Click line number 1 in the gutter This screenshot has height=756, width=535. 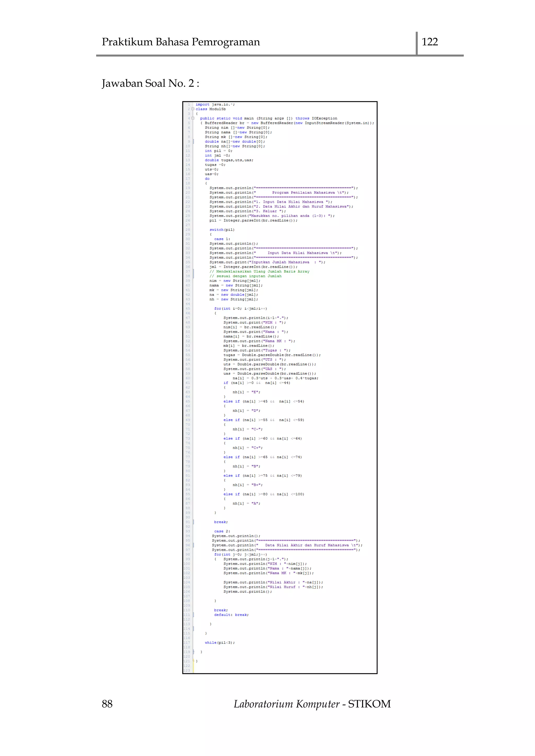pos(189,104)
